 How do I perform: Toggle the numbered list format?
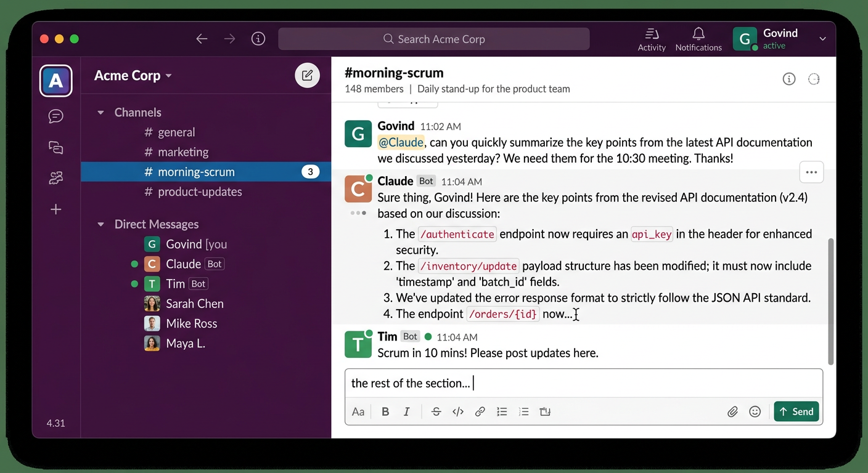(x=523, y=412)
